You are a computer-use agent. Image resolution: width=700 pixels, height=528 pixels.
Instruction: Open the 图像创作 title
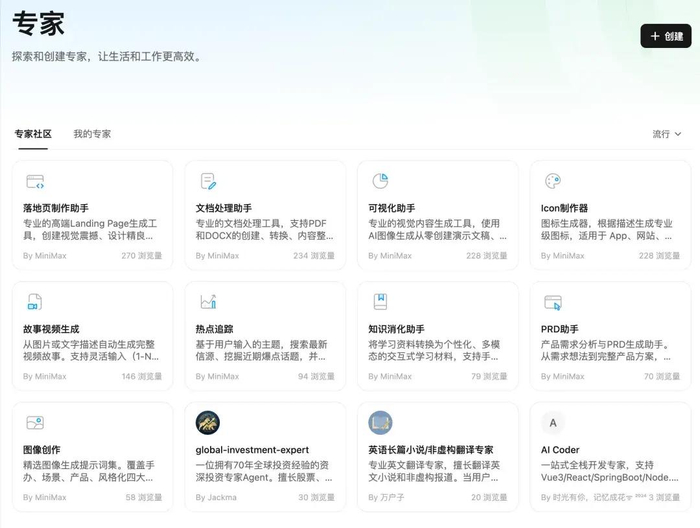point(42,449)
